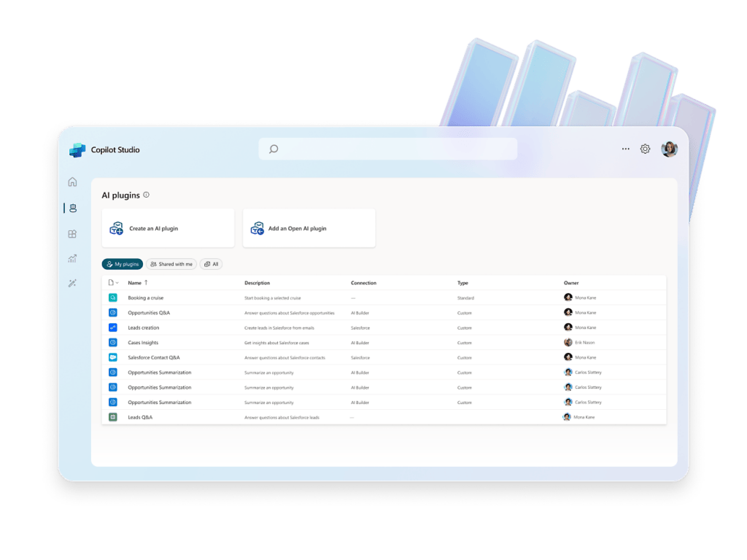The image size is (747, 560).
Task: Click the Description column header
Action: pyautogui.click(x=258, y=283)
